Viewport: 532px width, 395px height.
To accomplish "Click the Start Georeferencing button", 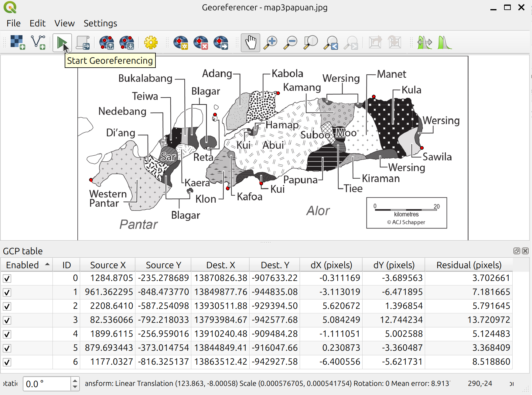I will 62,42.
